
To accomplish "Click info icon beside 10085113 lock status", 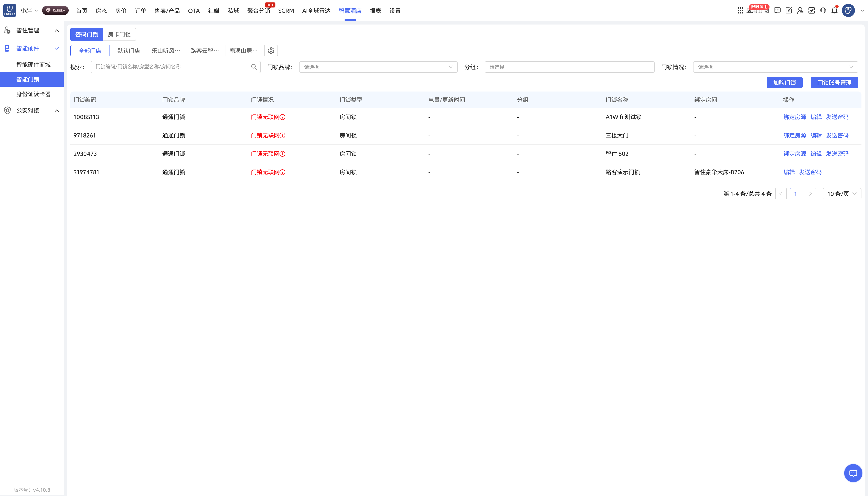I will [282, 117].
